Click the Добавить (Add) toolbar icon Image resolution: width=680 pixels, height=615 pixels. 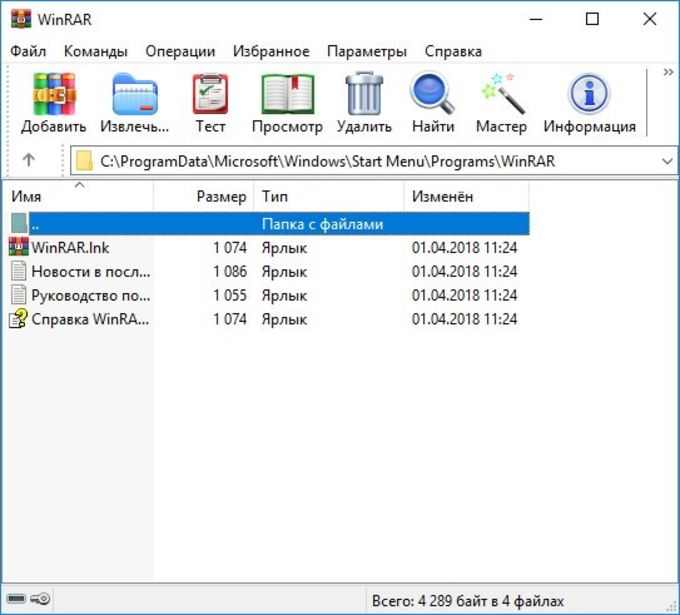[54, 94]
